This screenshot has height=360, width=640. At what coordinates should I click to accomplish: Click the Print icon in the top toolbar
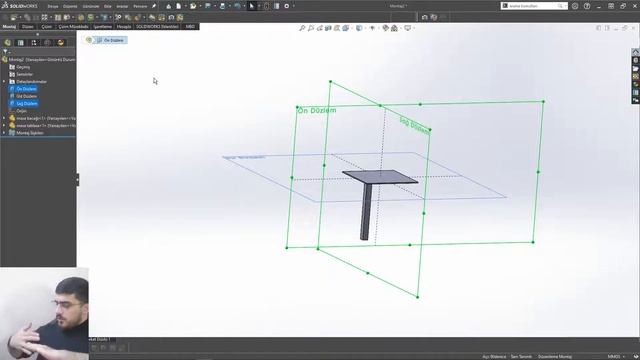222,6
